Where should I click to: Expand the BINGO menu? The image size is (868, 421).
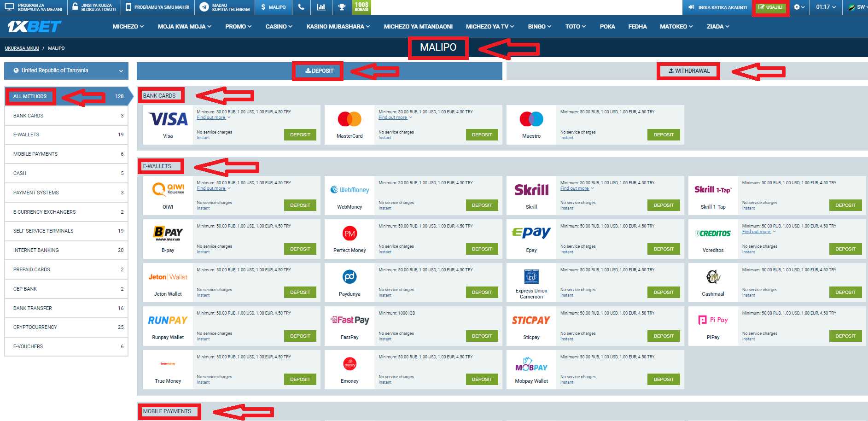coord(539,27)
